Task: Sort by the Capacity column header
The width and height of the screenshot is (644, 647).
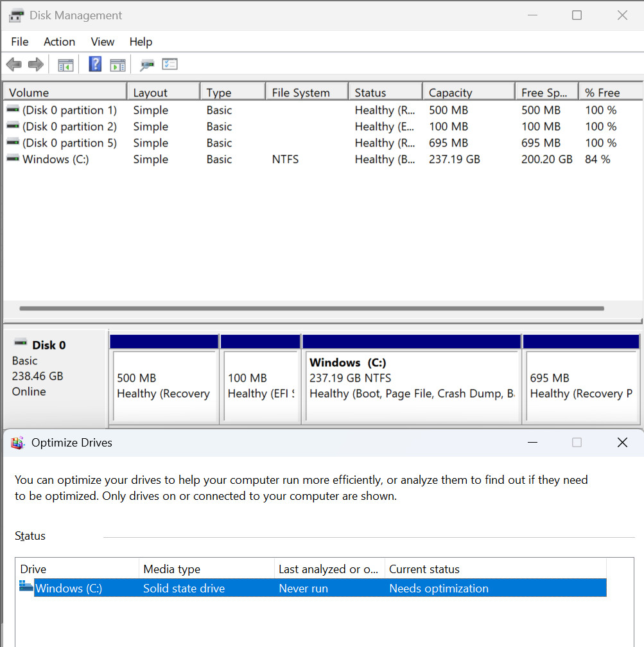Action: (x=469, y=93)
